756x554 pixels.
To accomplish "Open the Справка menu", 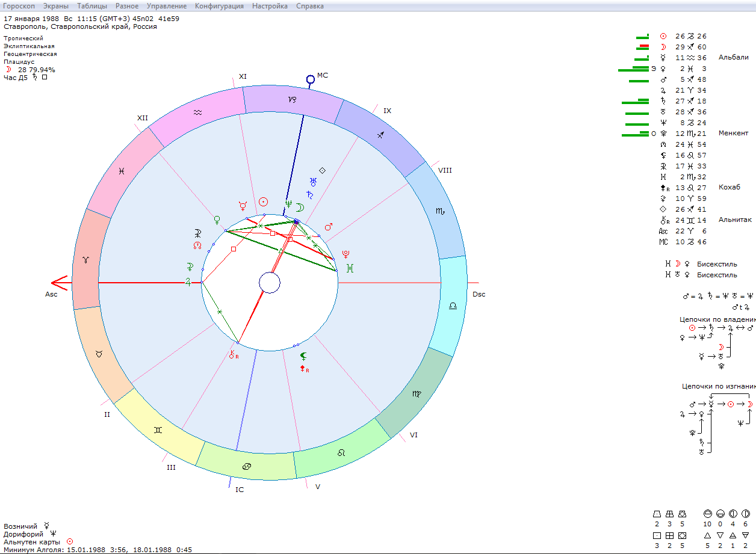I will click(310, 6).
